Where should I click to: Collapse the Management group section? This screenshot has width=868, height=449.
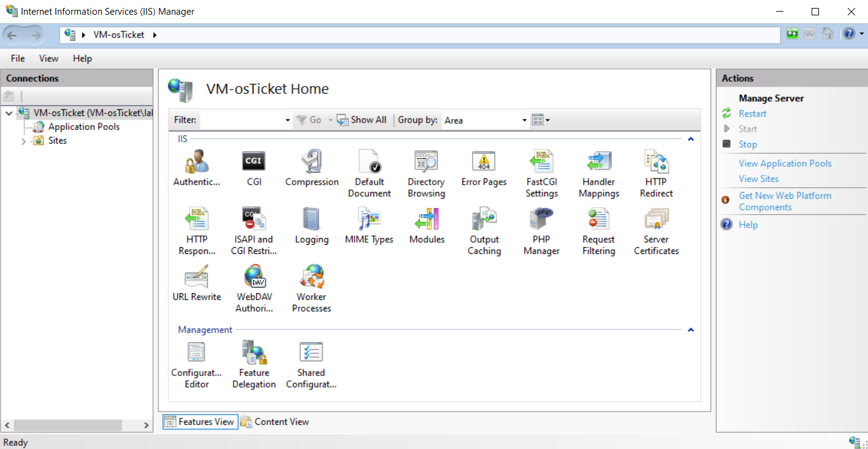click(690, 330)
